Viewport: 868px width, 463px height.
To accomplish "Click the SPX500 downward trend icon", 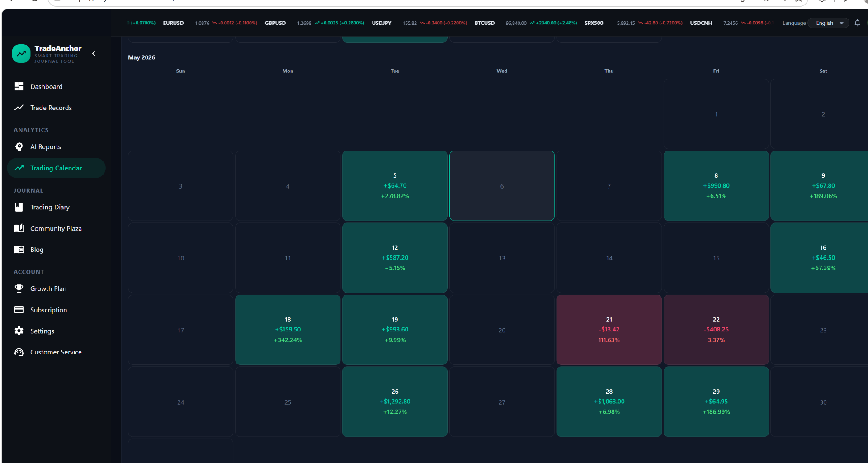I will (641, 23).
